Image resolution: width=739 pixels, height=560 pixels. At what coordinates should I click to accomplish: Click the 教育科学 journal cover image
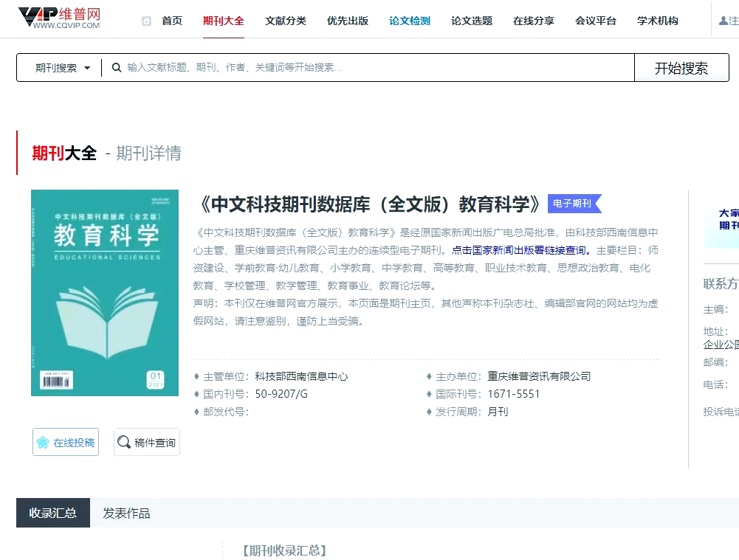click(105, 292)
